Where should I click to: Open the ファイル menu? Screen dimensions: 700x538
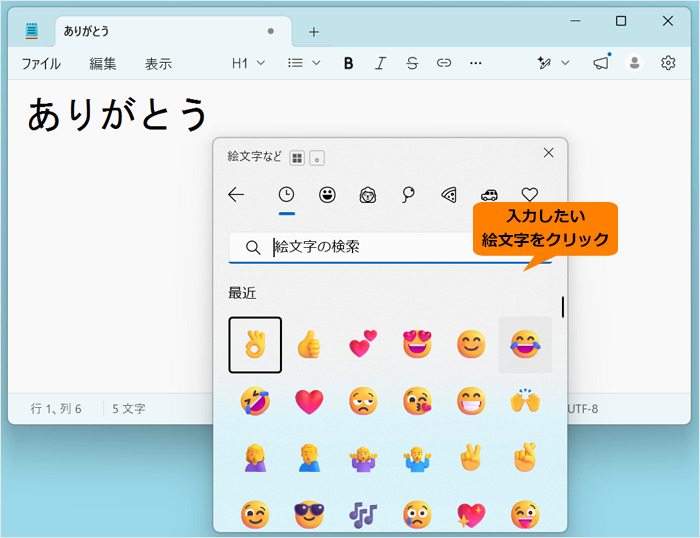click(x=41, y=63)
